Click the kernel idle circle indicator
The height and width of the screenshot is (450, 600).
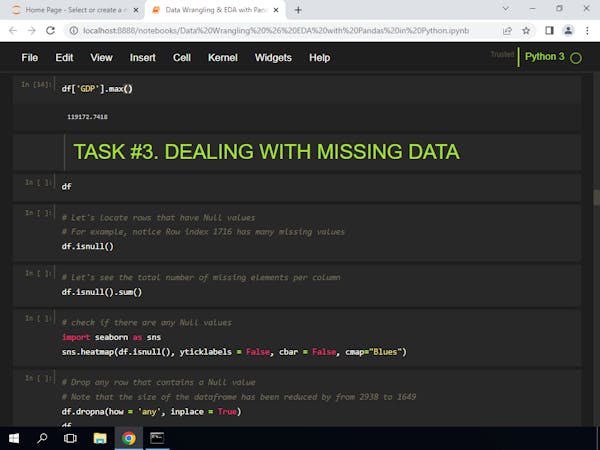576,58
